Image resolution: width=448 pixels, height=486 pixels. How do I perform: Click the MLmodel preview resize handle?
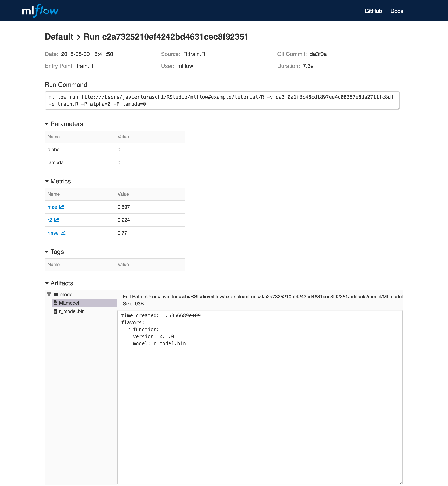(x=401, y=483)
